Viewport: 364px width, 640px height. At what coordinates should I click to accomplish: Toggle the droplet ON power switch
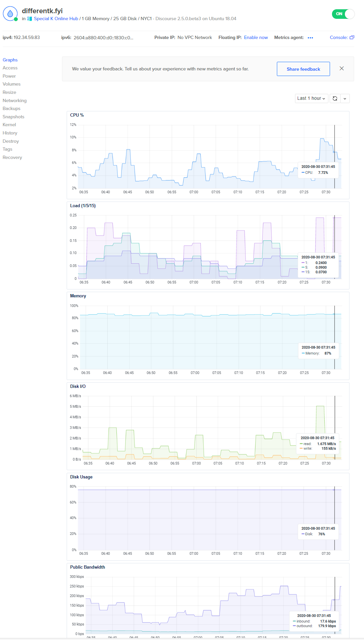click(343, 14)
